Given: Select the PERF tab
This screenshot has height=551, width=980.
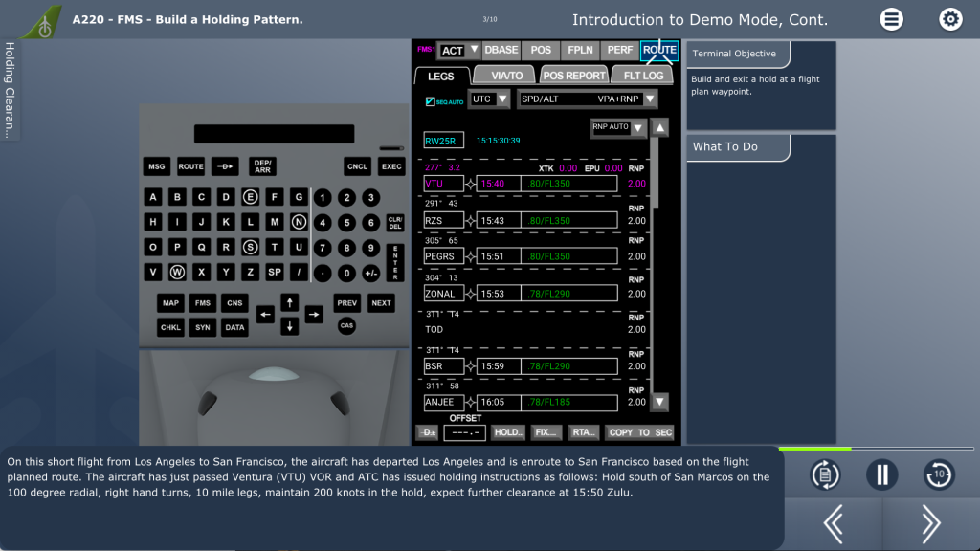Looking at the screenshot, I should click(x=619, y=50).
